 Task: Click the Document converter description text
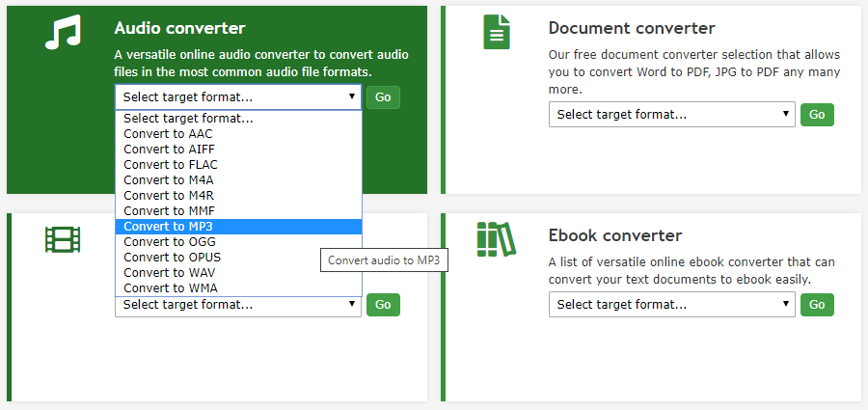[x=694, y=72]
